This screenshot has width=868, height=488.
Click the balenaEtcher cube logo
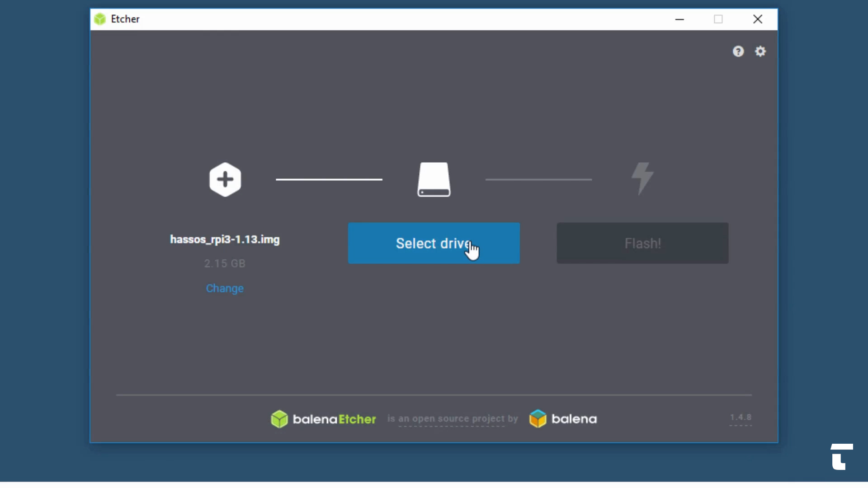click(x=279, y=419)
